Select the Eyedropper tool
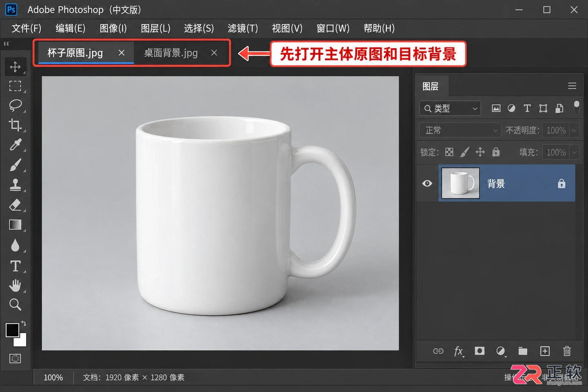This screenshot has width=588, height=392. point(15,145)
